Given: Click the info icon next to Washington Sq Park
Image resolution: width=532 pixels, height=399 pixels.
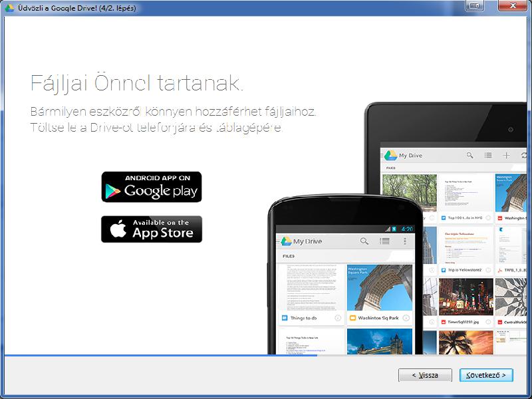Looking at the screenshot, I should 406,318.
